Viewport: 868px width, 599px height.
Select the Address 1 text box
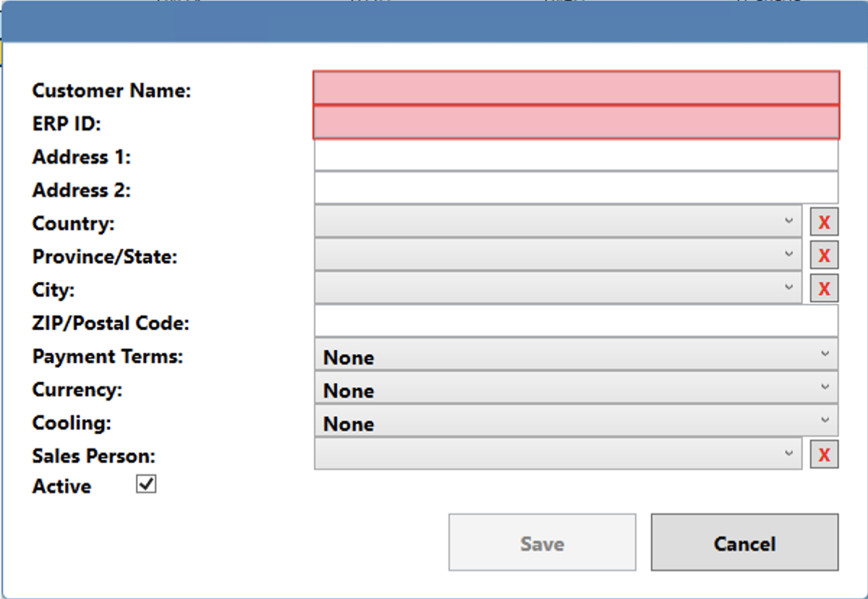click(576, 156)
